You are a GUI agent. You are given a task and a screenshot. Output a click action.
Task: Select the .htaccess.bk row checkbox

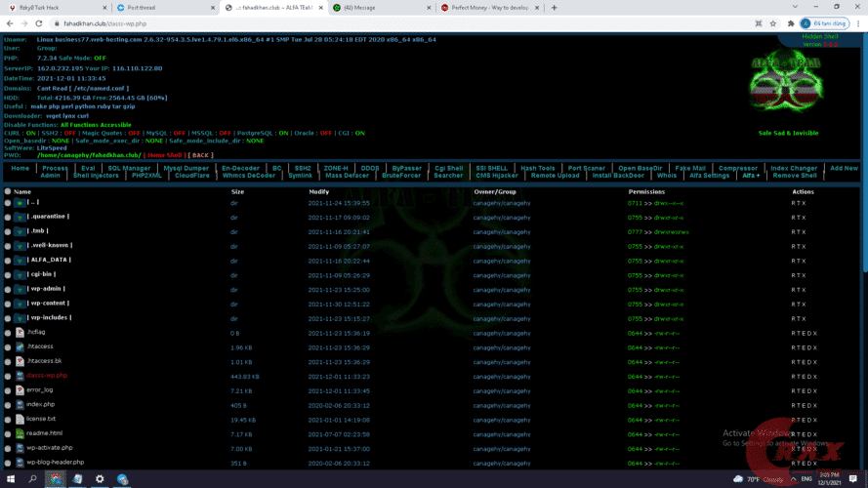8,362
